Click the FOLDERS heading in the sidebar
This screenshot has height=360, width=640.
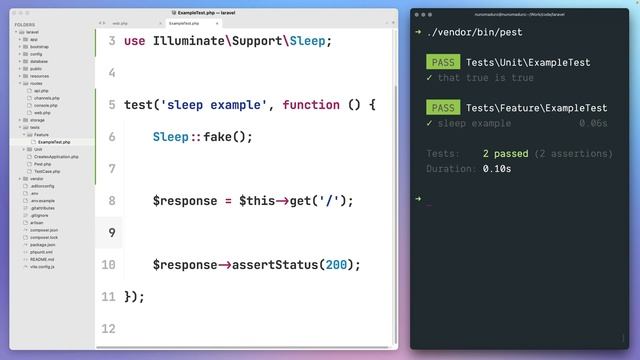[24, 24]
